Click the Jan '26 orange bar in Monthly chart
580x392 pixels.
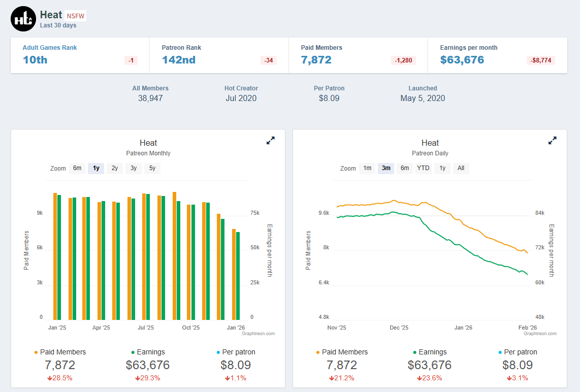[234, 274]
